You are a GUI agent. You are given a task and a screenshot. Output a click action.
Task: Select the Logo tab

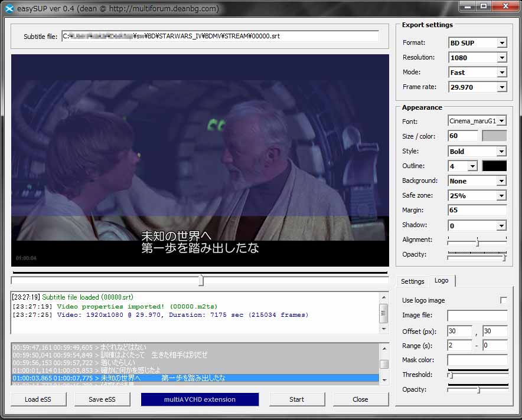(x=442, y=281)
